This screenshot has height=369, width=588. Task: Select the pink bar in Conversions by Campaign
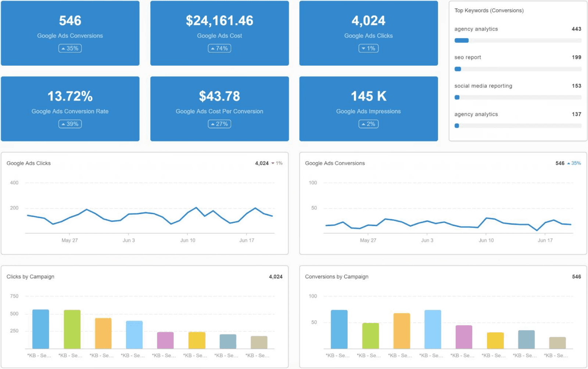click(464, 337)
